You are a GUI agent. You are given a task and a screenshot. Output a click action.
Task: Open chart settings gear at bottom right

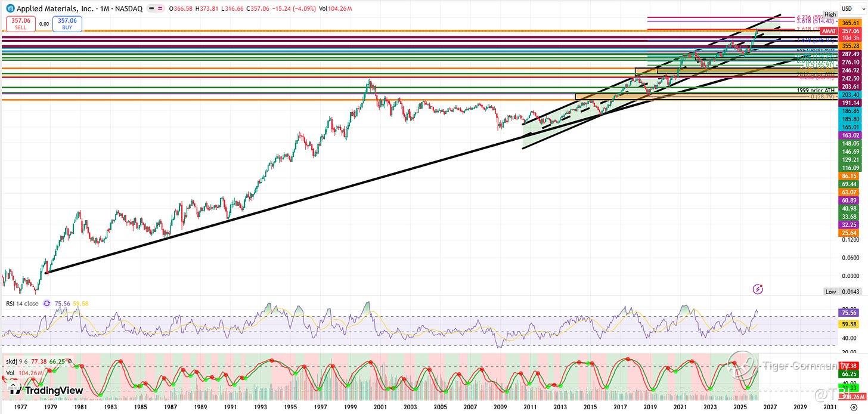click(853, 407)
